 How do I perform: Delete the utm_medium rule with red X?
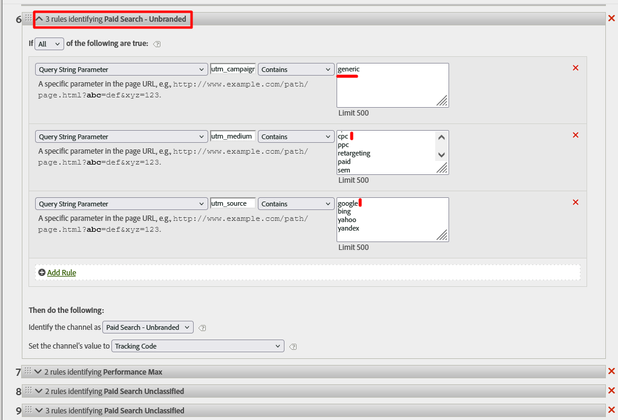tap(575, 135)
